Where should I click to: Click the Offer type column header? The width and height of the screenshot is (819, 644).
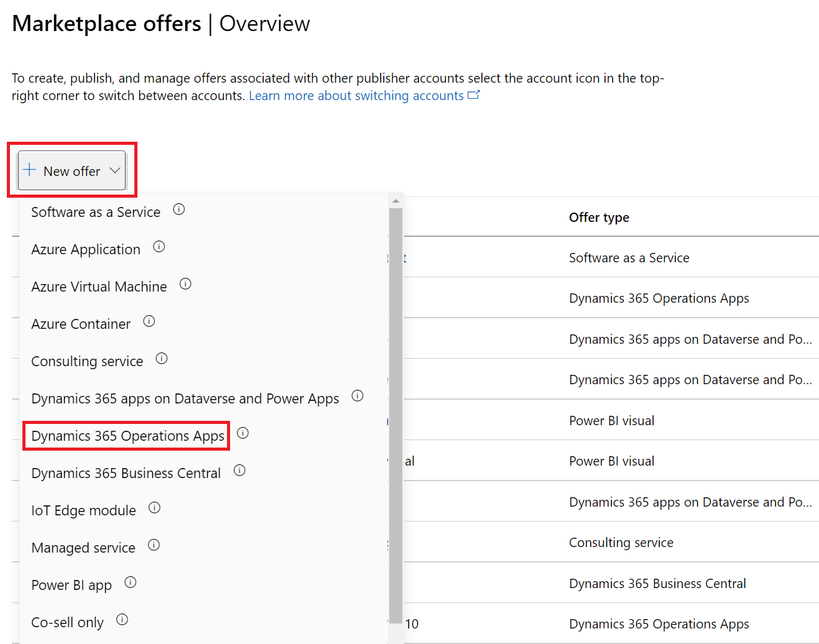click(x=599, y=218)
